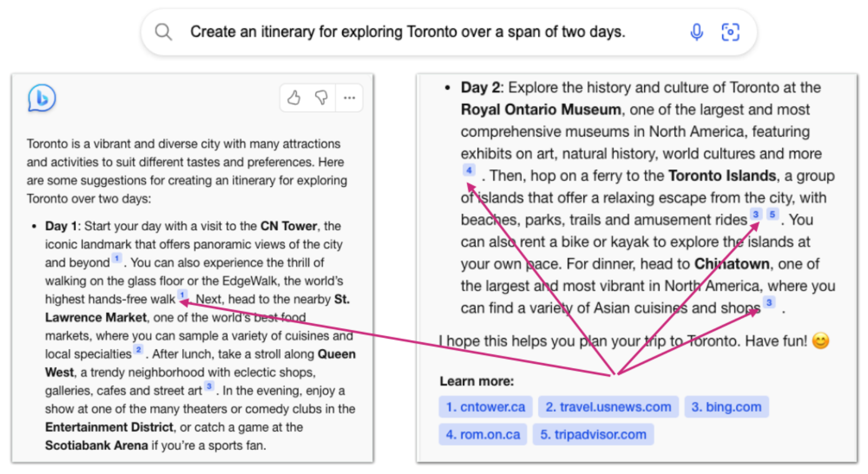Image resolution: width=868 pixels, height=474 pixels.
Task: Open citation 3 after 'cuisines and shops'
Action: point(769,302)
